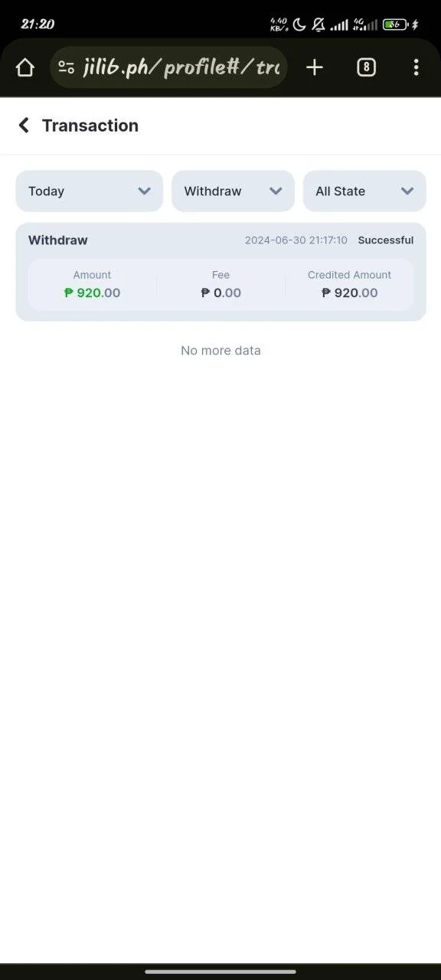Tap the Credited Amount ₱ 920.00 value

point(350,292)
